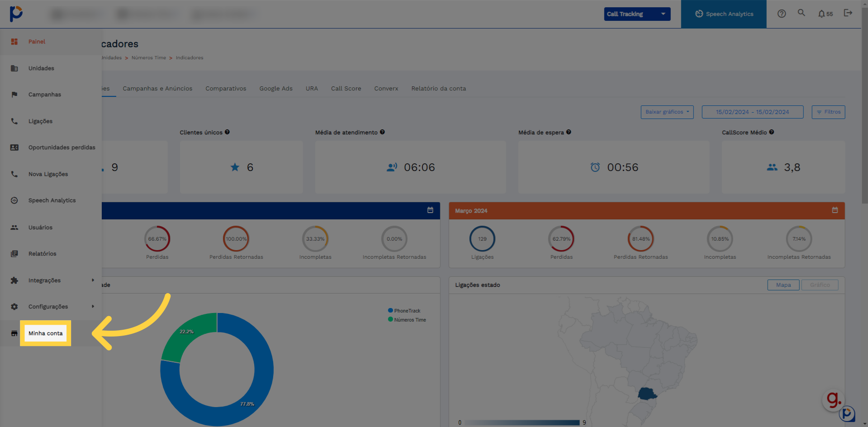Viewport: 868px width, 427px height.
Task: Open Minha conta menu item
Action: click(x=46, y=333)
